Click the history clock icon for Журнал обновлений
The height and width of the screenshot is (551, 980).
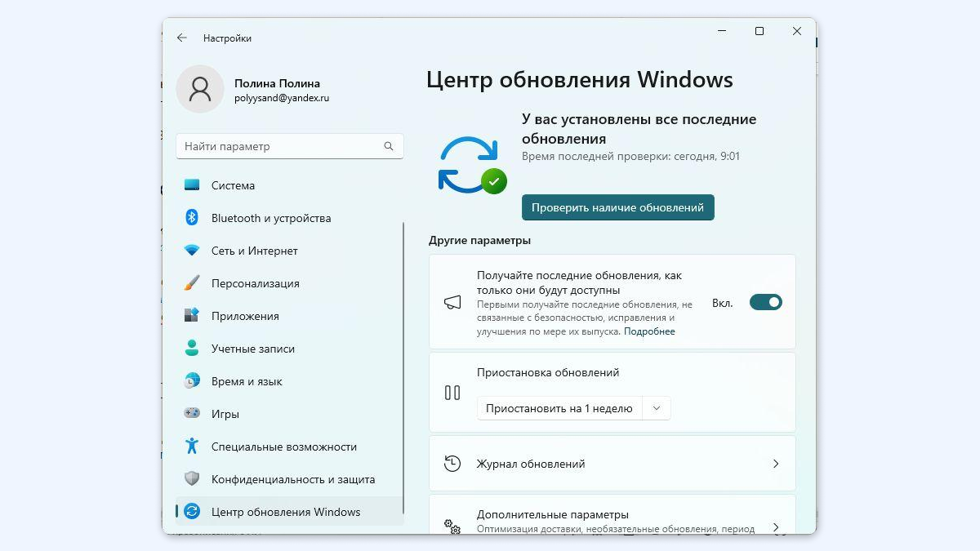click(x=452, y=464)
